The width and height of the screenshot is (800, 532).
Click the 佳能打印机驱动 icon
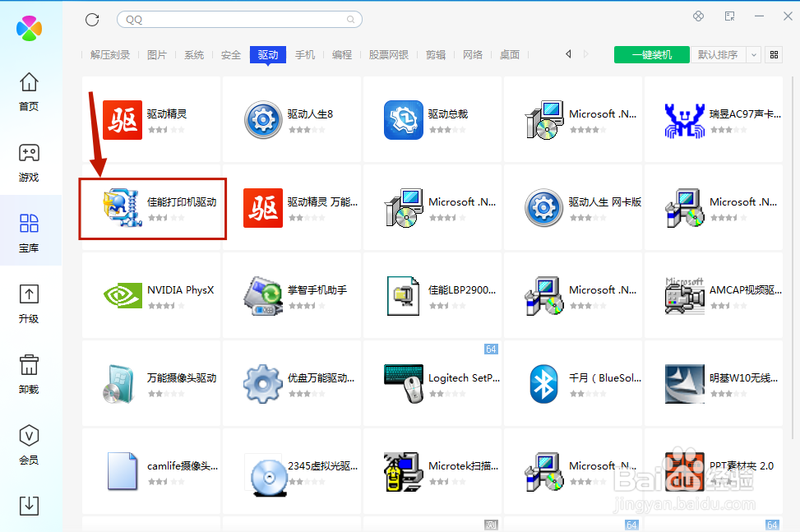coord(123,208)
